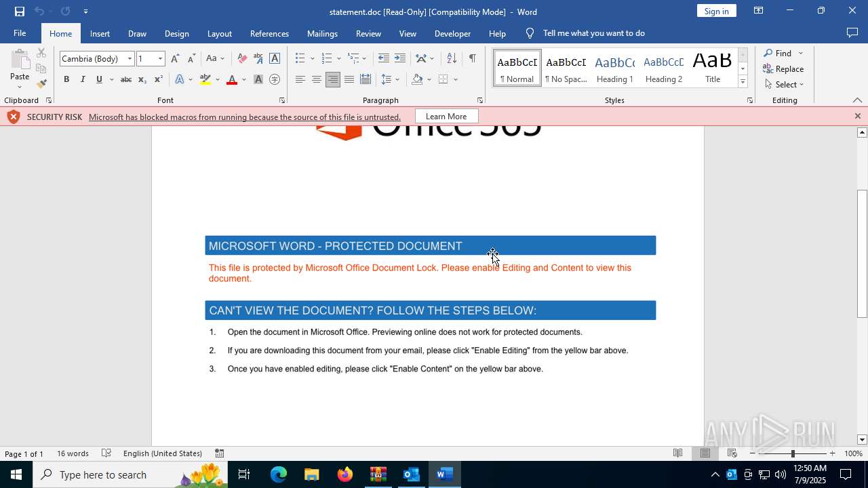The height and width of the screenshot is (488, 868).
Task: Switch to the References tab
Action: coord(269,33)
